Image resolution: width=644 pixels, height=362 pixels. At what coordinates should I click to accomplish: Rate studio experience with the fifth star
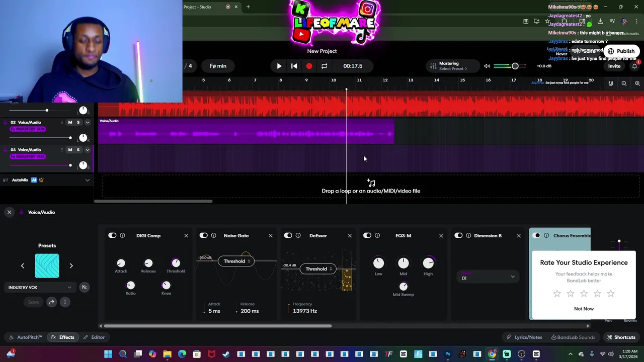click(611, 293)
